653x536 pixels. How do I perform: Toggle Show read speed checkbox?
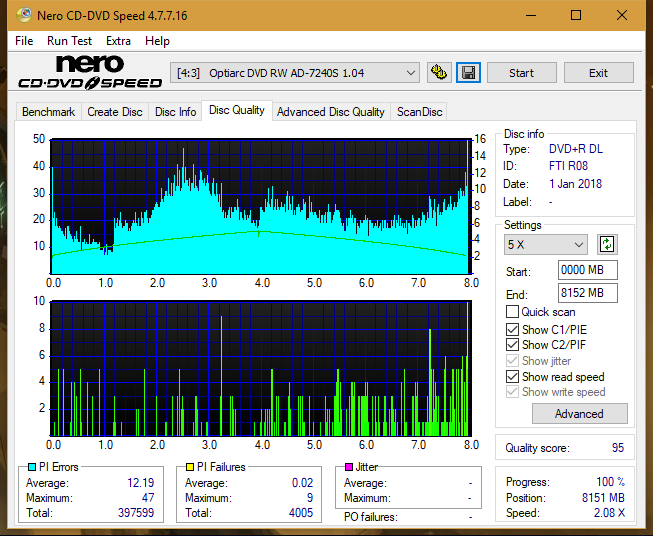coord(512,377)
